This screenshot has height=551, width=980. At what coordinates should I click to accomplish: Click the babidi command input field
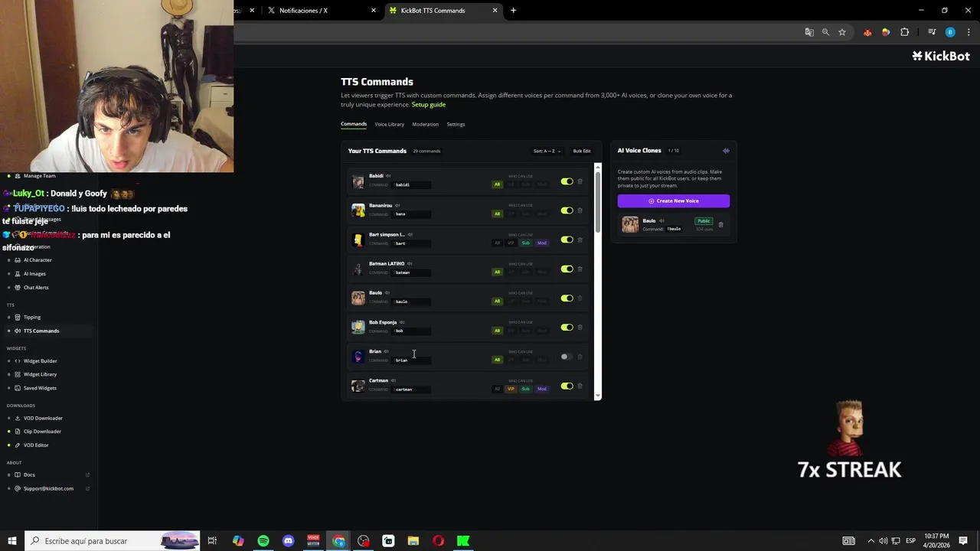point(412,184)
